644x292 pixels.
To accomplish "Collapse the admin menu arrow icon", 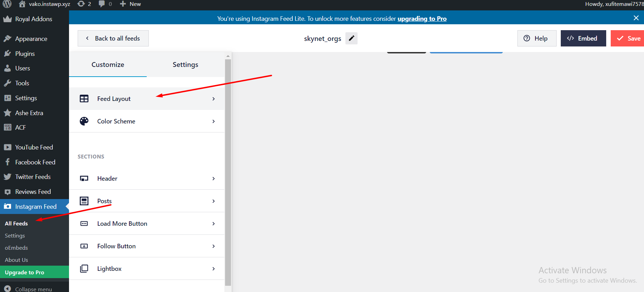I will click(7, 289).
